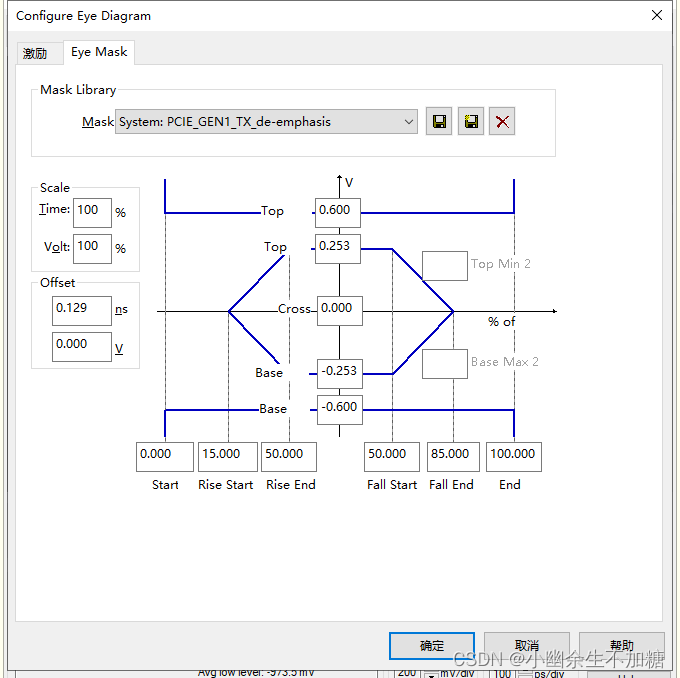This screenshot has height=678, width=680.
Task: Confirm with the 确定 button
Action: pyautogui.click(x=432, y=646)
